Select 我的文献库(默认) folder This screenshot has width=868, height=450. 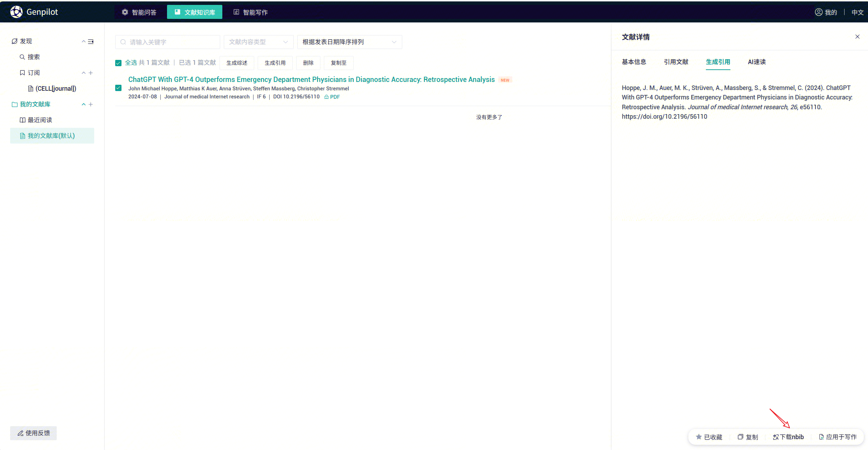[x=52, y=136]
